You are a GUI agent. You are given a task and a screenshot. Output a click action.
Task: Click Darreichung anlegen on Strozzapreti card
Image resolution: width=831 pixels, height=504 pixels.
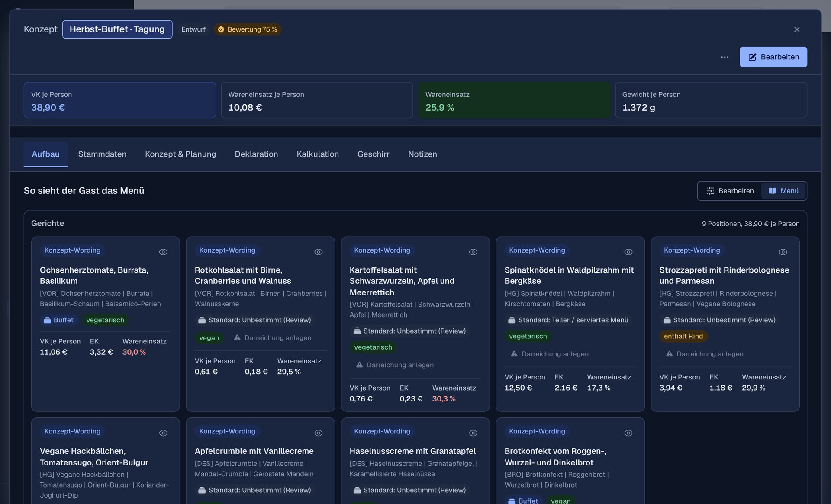point(705,354)
